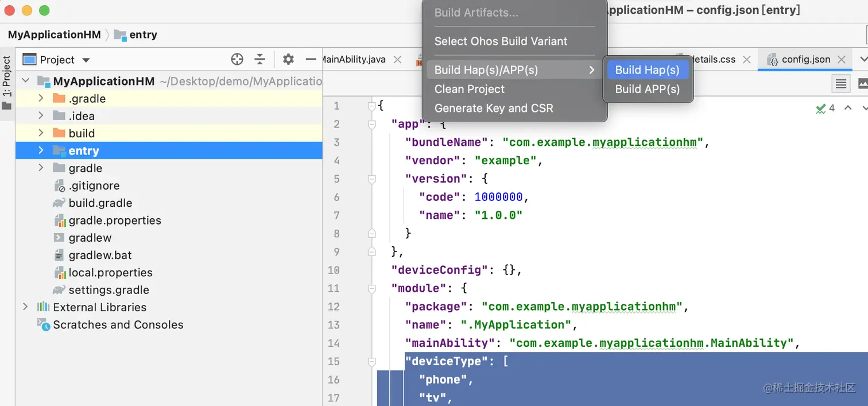Screen dimensions: 868x406
Task: Click the collapse all icon in Project panel
Action: (x=260, y=59)
